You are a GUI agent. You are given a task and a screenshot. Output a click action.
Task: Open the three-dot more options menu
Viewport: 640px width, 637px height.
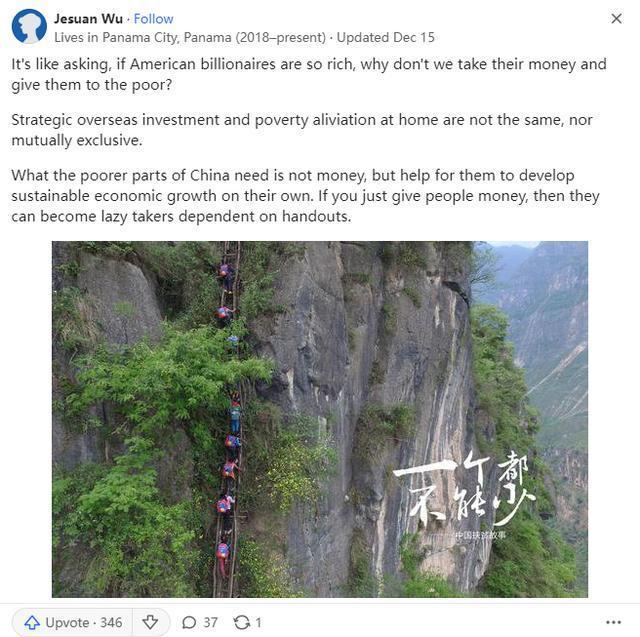point(613,622)
